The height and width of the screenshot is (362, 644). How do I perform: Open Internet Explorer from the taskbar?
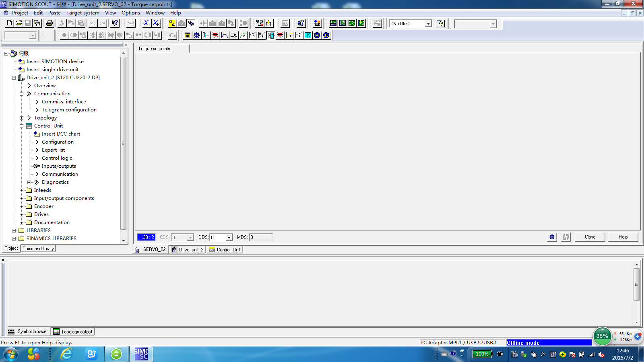click(x=66, y=354)
